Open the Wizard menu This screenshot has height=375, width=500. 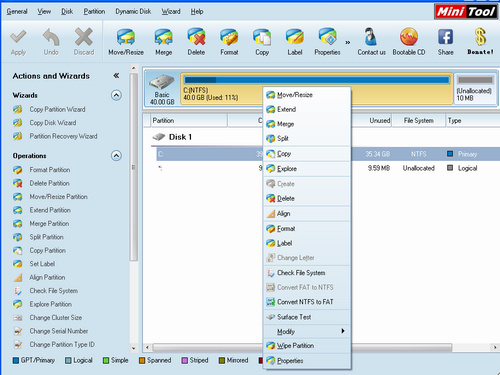coord(171,11)
